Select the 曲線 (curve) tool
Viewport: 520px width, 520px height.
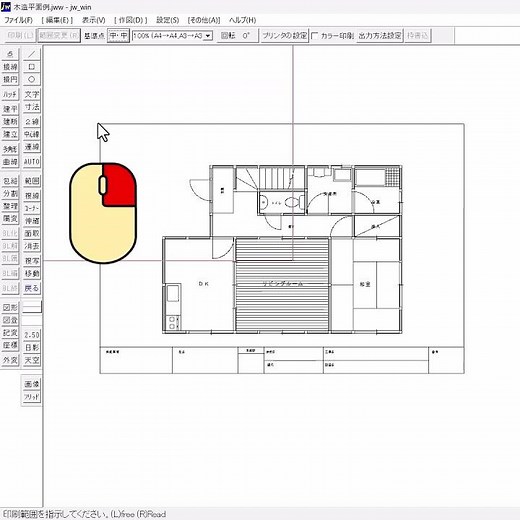(10, 162)
